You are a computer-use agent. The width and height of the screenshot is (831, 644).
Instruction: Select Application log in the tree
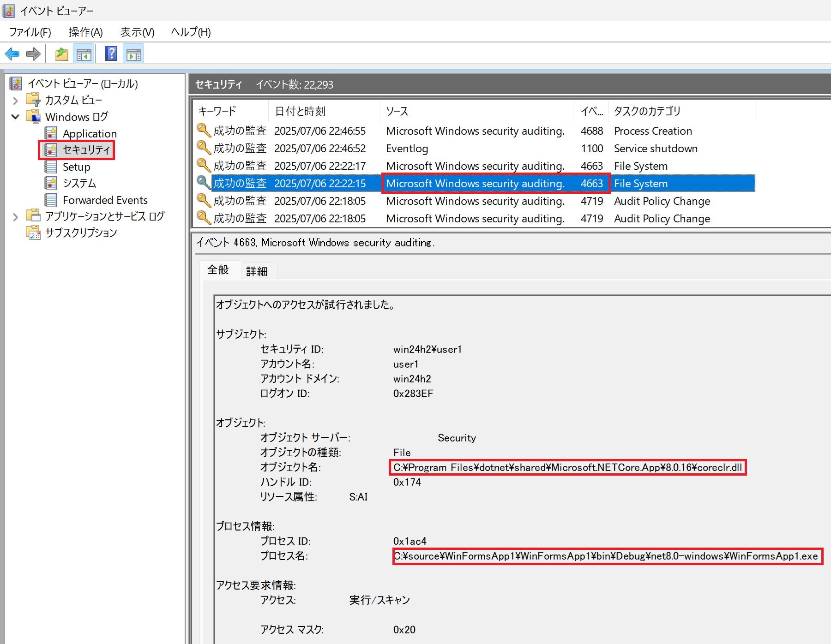click(x=90, y=134)
